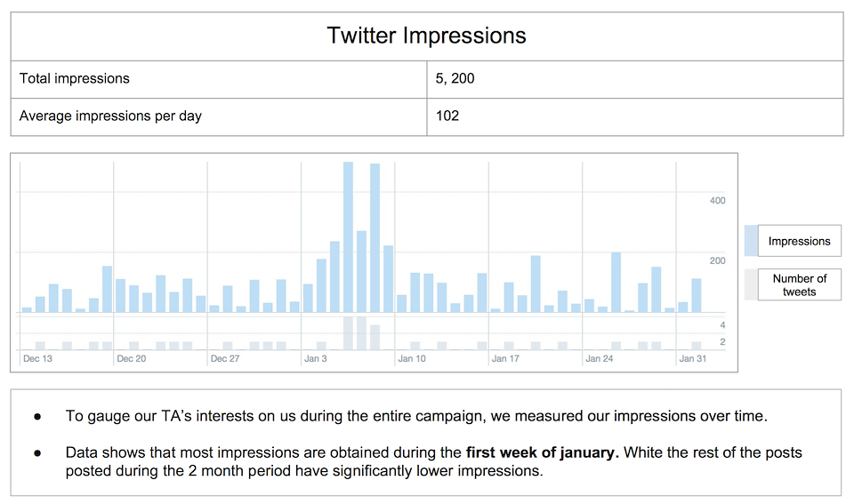The width and height of the screenshot is (854, 504).
Task: Select the Number of tweets legend label
Action: point(799,284)
